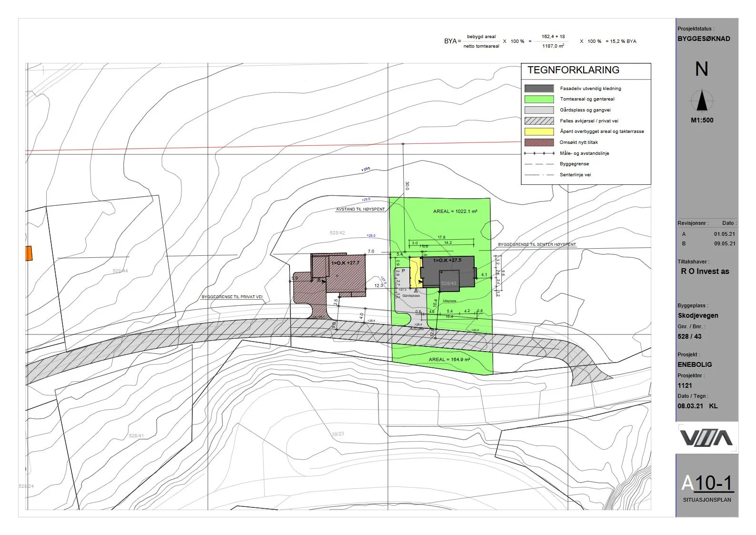Click the '15,2 % BYA' result text
The height and width of the screenshot is (535, 756).
point(623,41)
